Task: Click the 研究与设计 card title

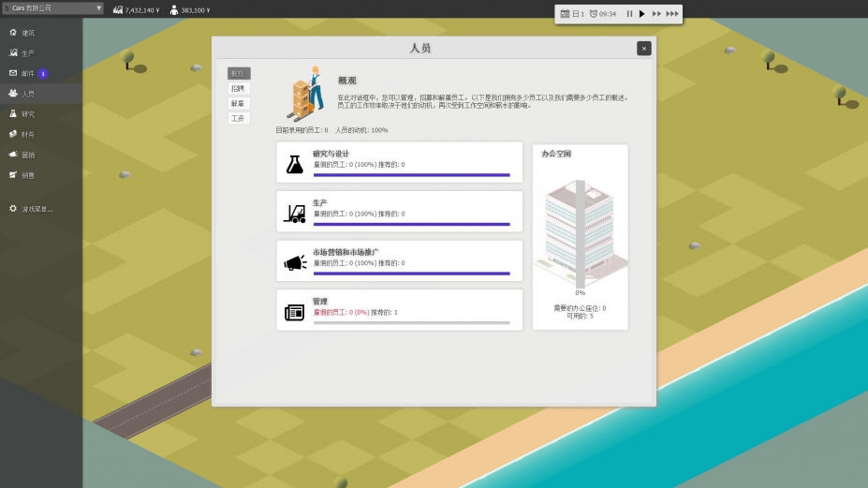Action: pyautogui.click(x=331, y=154)
